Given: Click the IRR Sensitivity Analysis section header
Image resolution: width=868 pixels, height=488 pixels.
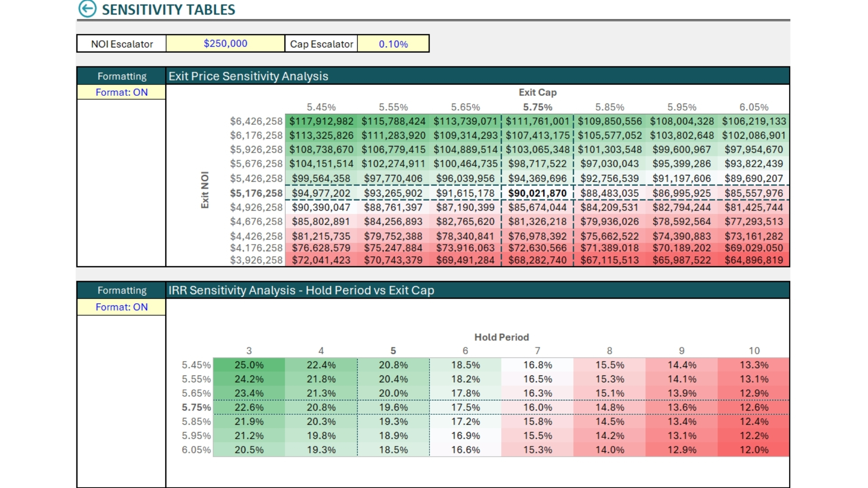Looking at the screenshot, I should click(301, 290).
